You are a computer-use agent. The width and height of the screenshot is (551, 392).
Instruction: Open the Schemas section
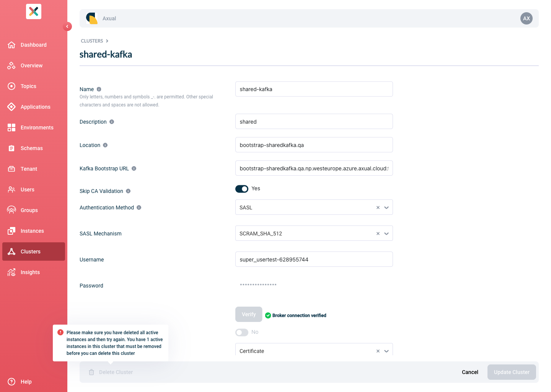pyautogui.click(x=34, y=148)
